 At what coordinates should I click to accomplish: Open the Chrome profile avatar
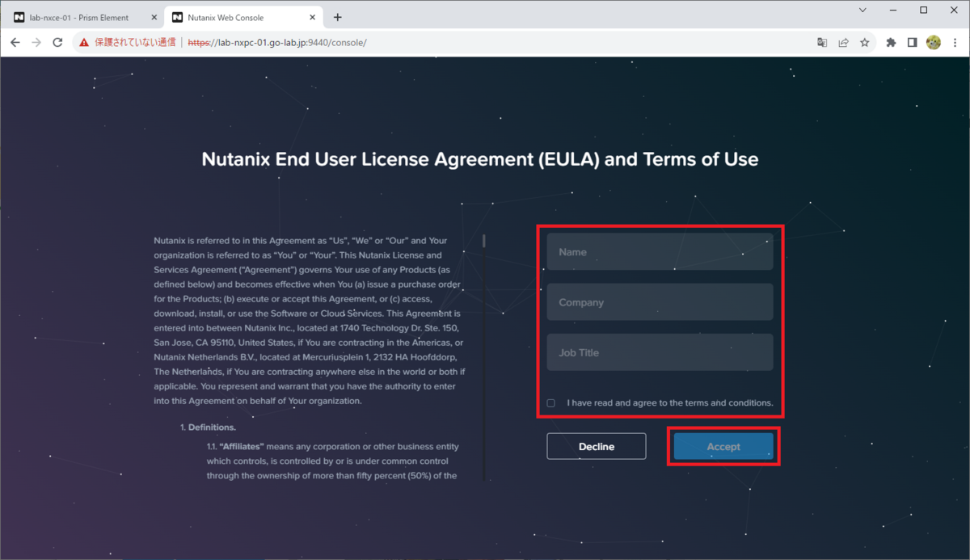(934, 42)
